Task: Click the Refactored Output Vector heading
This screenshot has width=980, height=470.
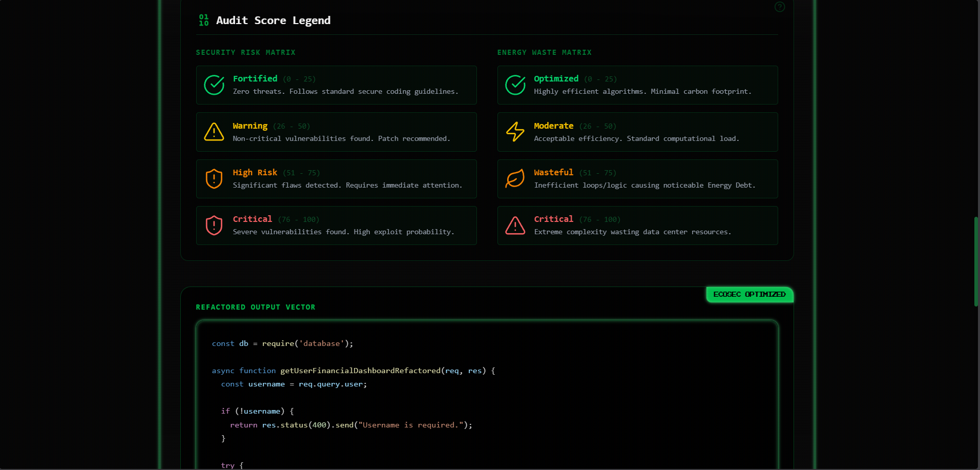Action: coord(256,307)
